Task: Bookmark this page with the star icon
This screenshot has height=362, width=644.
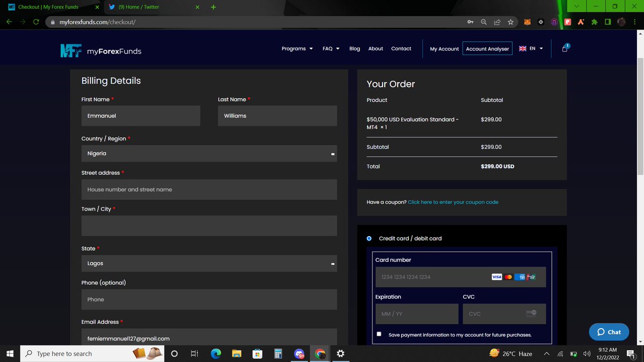Action: [x=510, y=22]
